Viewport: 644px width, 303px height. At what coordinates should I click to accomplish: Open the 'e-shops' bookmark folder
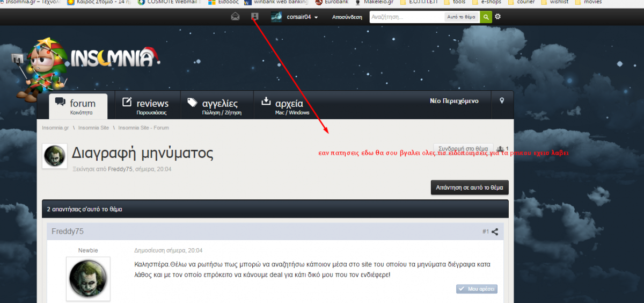486,2
